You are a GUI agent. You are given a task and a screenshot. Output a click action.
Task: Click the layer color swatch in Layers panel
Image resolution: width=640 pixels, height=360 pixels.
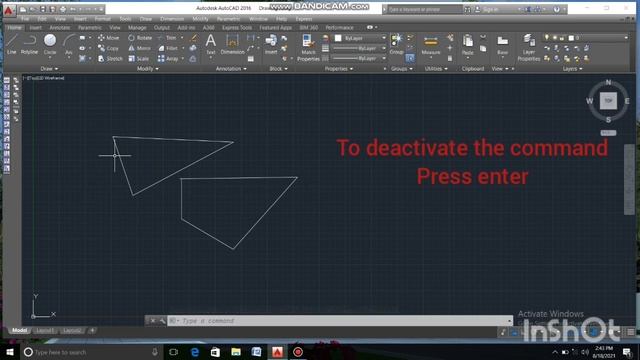coord(571,38)
